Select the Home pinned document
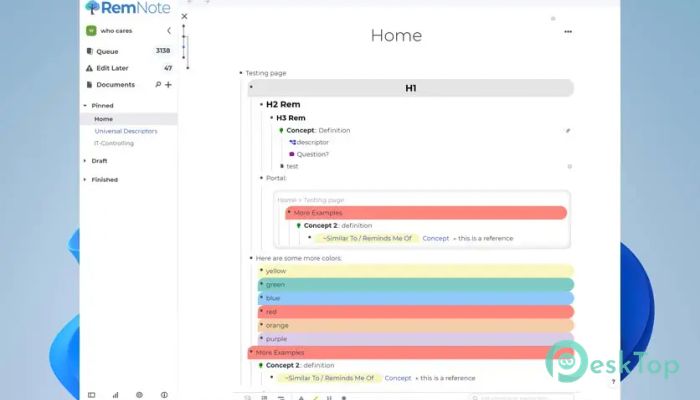 coord(103,119)
